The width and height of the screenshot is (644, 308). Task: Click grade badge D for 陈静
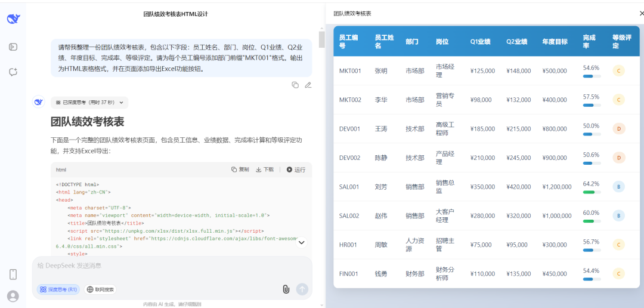(x=618, y=158)
